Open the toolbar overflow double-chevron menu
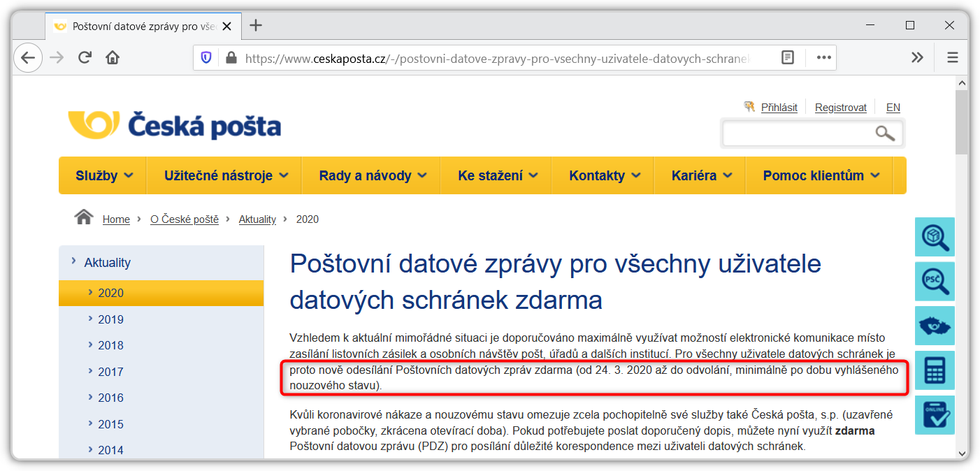The height and width of the screenshot is (471, 980). coord(918,57)
